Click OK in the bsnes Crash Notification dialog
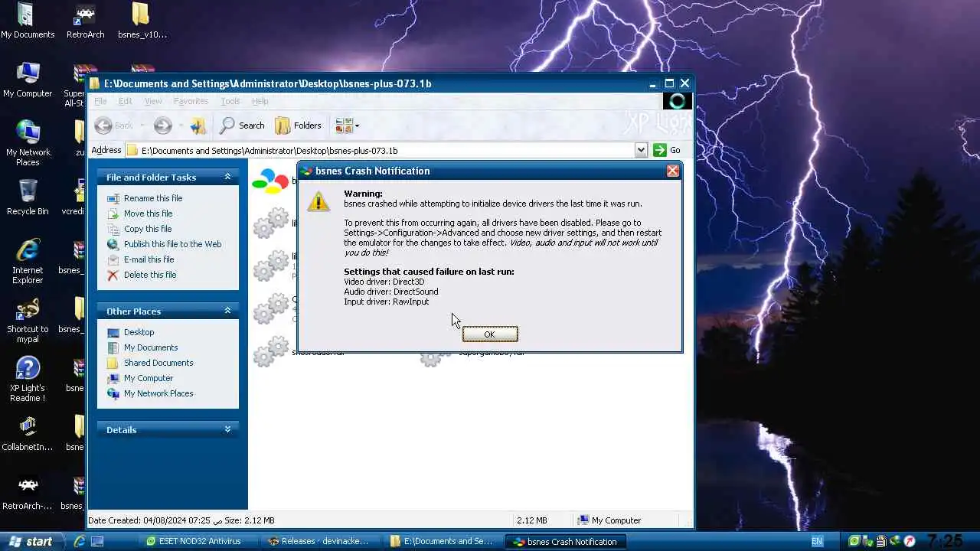980x551 pixels. 490,334
